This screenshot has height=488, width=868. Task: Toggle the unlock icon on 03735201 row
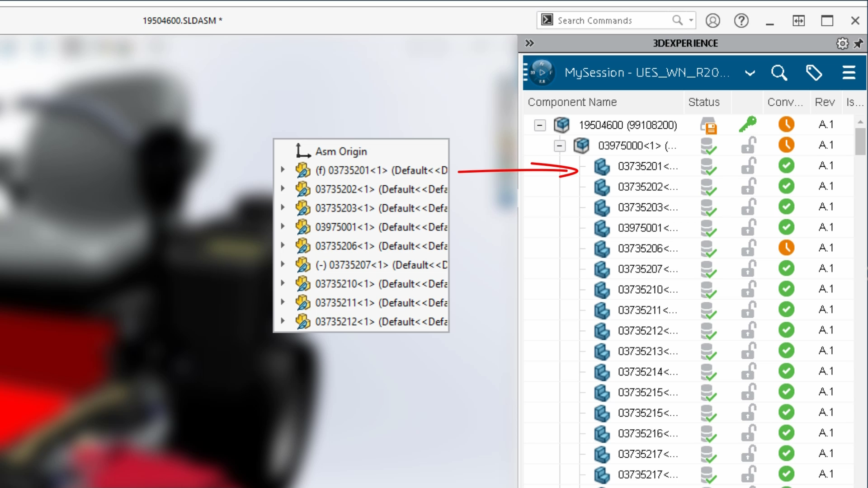(x=749, y=166)
